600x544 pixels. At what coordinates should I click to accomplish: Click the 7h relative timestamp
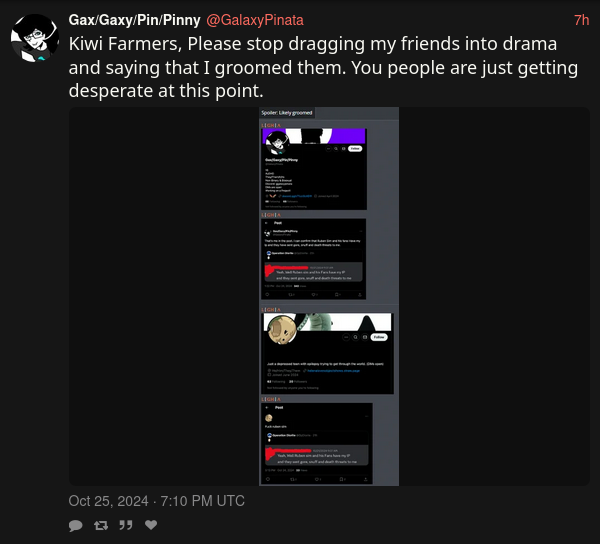point(581,20)
